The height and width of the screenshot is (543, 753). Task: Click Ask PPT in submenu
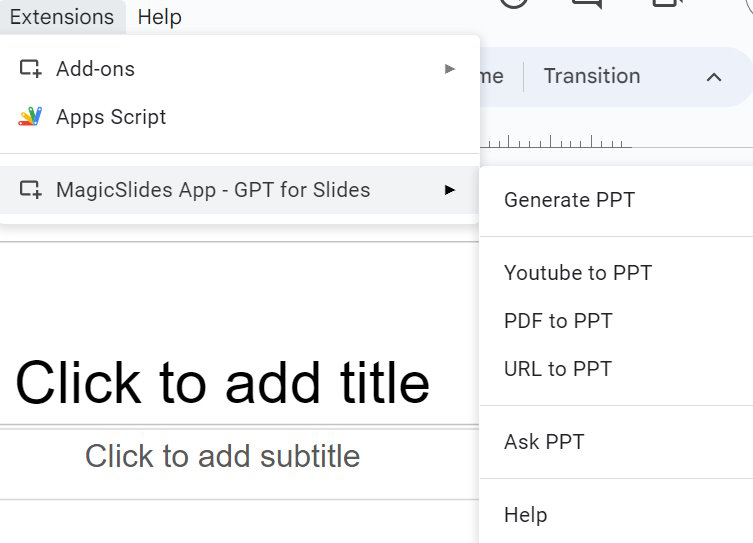pos(544,442)
